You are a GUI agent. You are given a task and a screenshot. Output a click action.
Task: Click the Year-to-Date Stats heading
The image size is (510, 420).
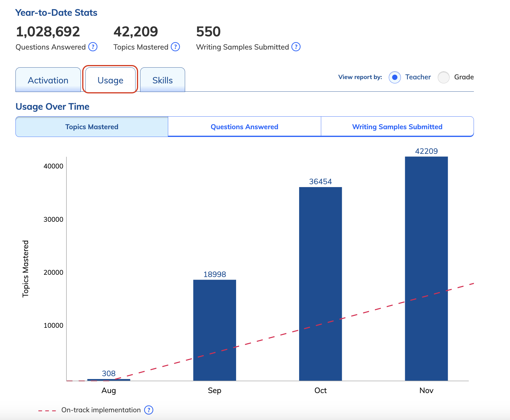click(56, 13)
